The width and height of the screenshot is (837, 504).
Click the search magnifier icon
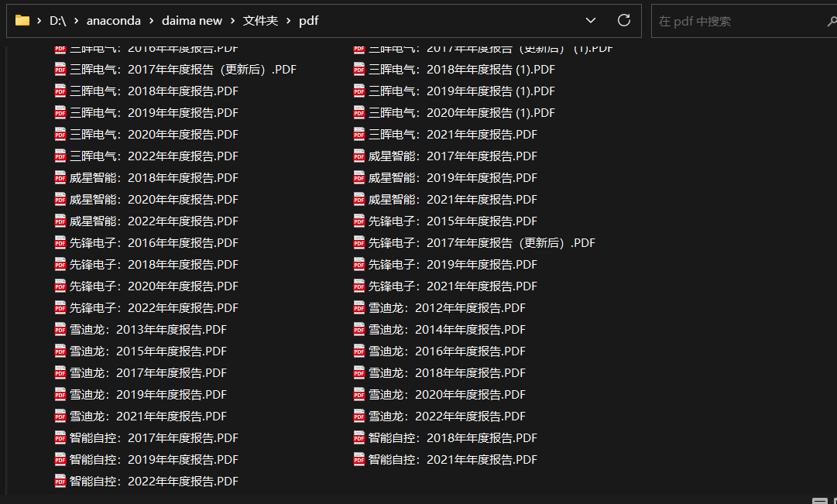pyautogui.click(x=832, y=22)
